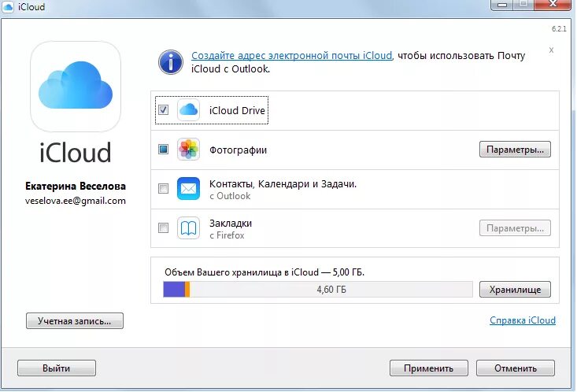
Task: Click the orange segment of storage bar
Action: 187,290
